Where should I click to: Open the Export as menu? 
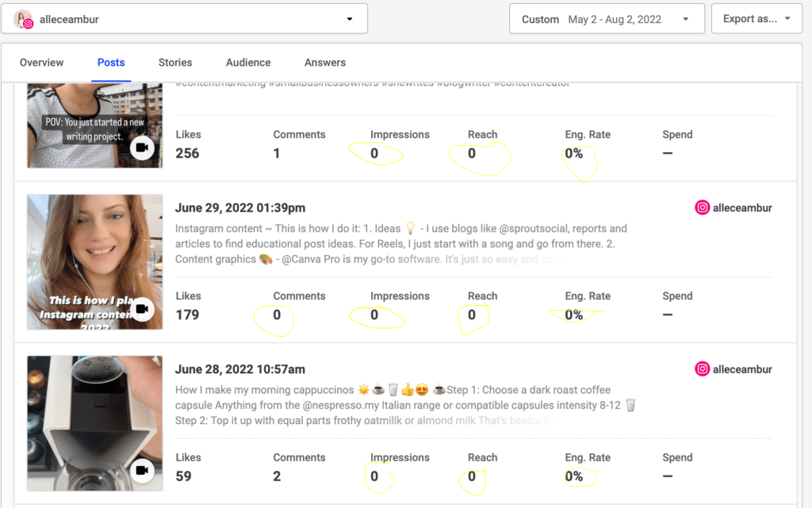[754, 18]
